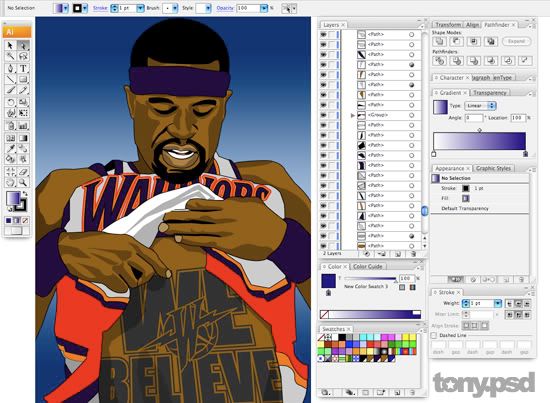This screenshot has height=403, width=550.
Task: Open the Graphic Styles tab
Action: coord(494,168)
